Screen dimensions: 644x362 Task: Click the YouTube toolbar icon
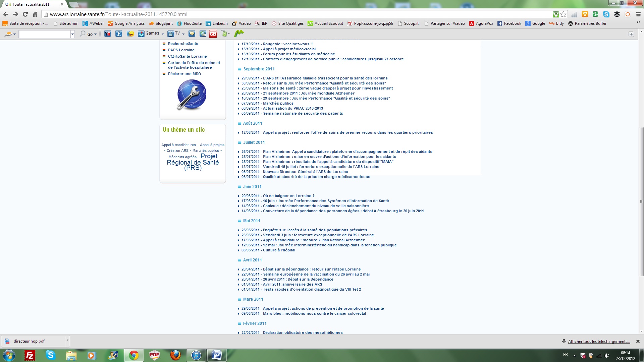point(107,34)
